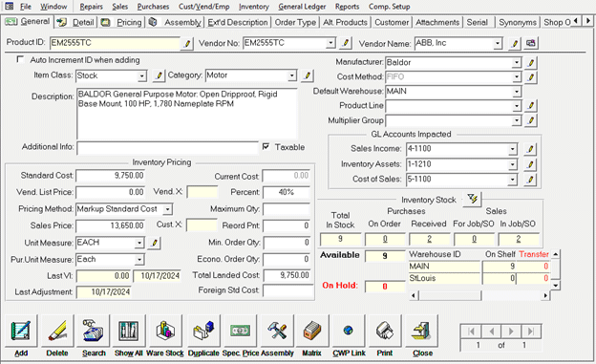The image size is (596, 364).
Task: Go to previous record navigation button
Action: (x=492, y=332)
